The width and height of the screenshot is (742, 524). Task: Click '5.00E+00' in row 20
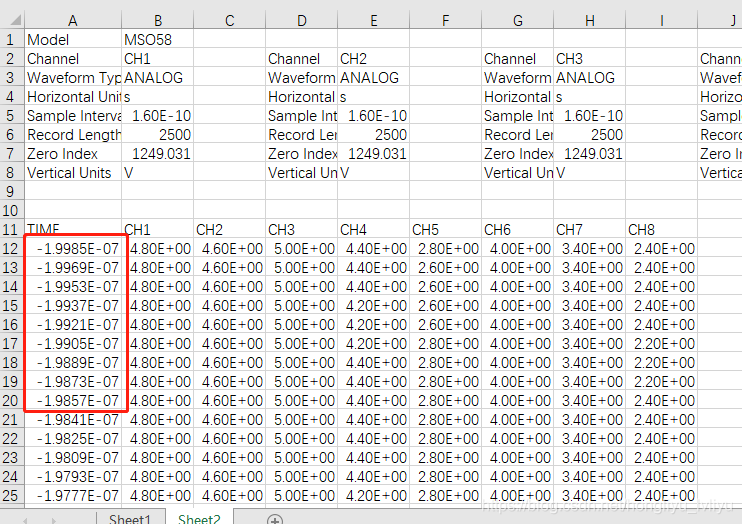pos(301,400)
